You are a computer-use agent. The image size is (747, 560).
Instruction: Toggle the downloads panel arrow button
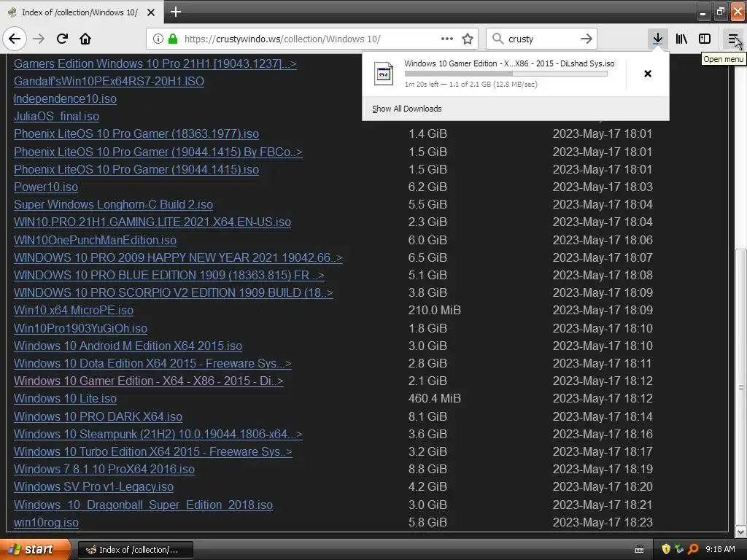coord(657,39)
